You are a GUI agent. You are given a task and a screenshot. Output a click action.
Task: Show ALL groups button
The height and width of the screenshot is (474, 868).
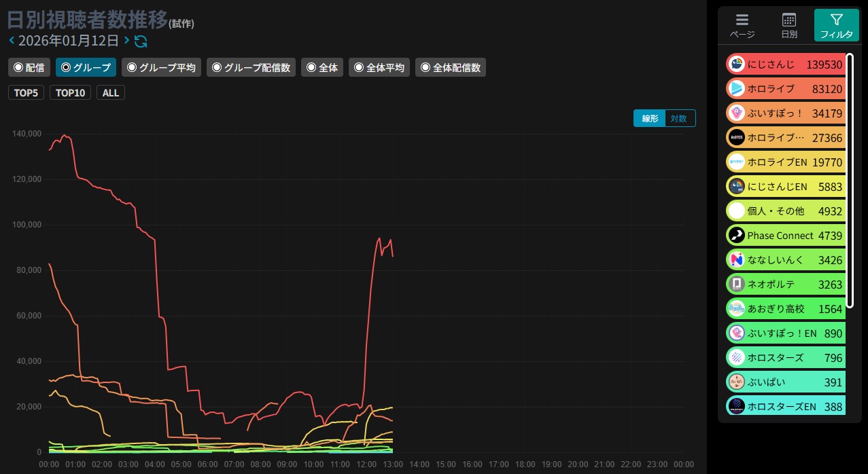tap(111, 92)
